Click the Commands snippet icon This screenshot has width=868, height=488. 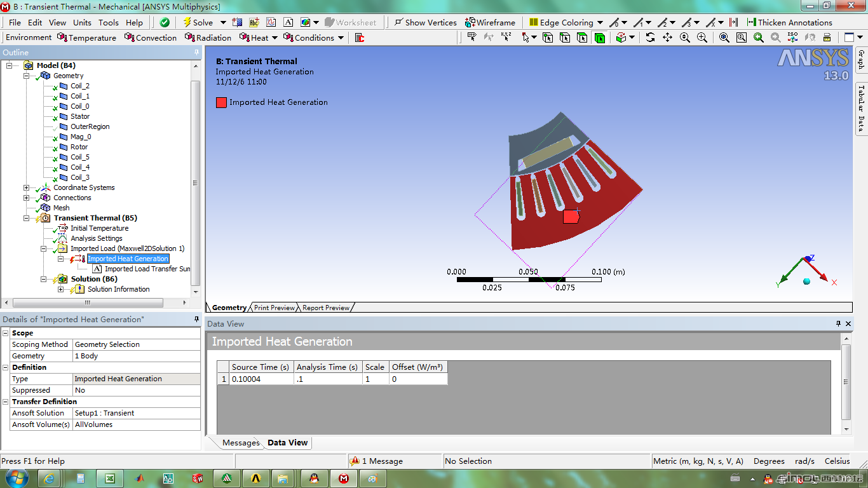click(x=360, y=37)
